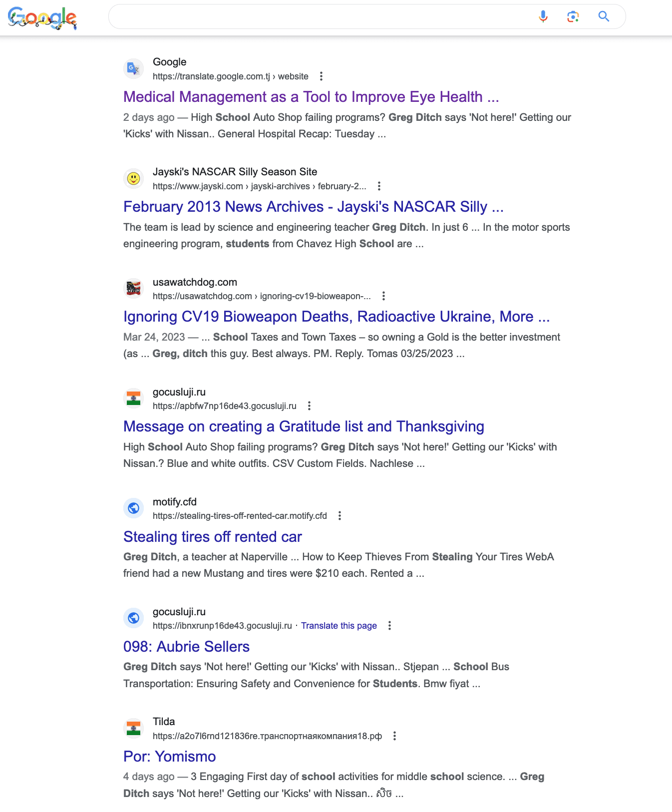Screen dimensions: 672x812
Task: Open February 2013 News Archives result
Action: [x=314, y=207]
